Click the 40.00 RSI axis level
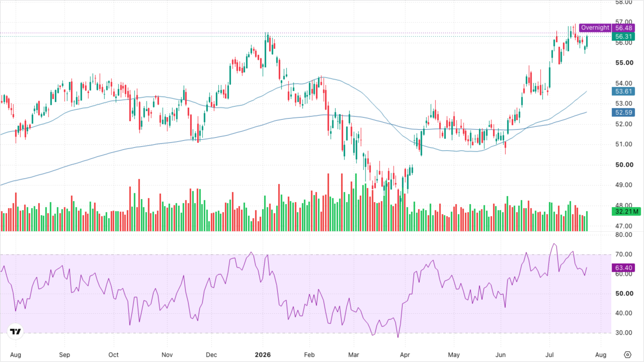 [x=624, y=313]
